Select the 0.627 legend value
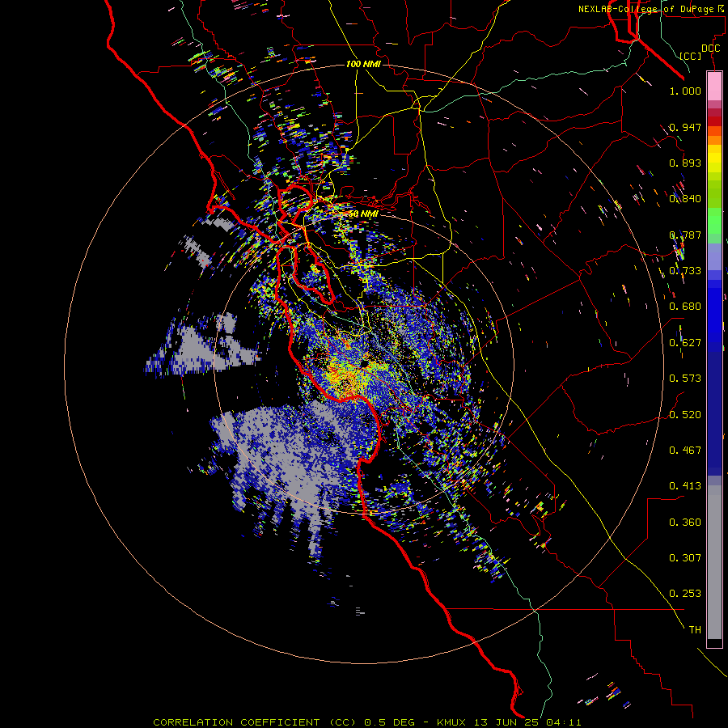This screenshot has height=728, width=728. (x=685, y=343)
